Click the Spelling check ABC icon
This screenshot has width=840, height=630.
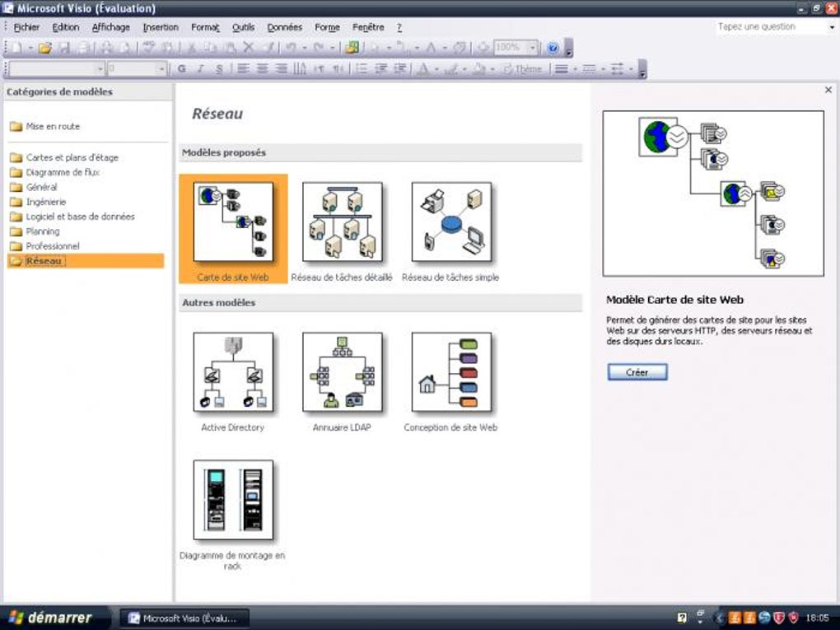[x=149, y=47]
